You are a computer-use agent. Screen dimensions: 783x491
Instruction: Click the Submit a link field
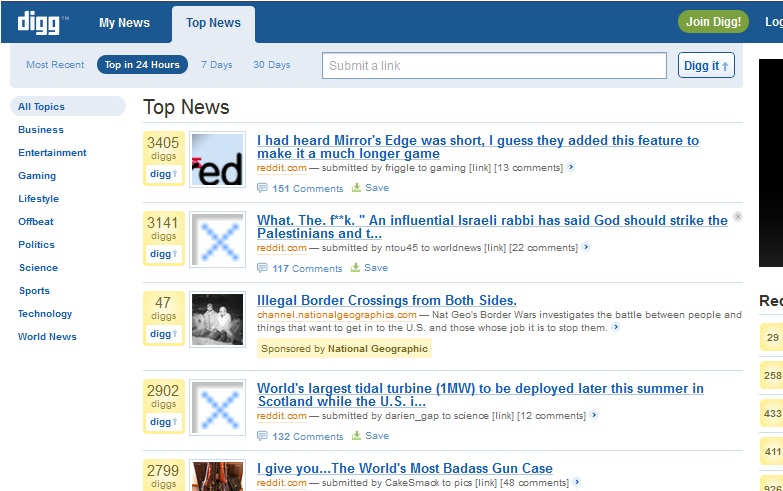[494, 66]
